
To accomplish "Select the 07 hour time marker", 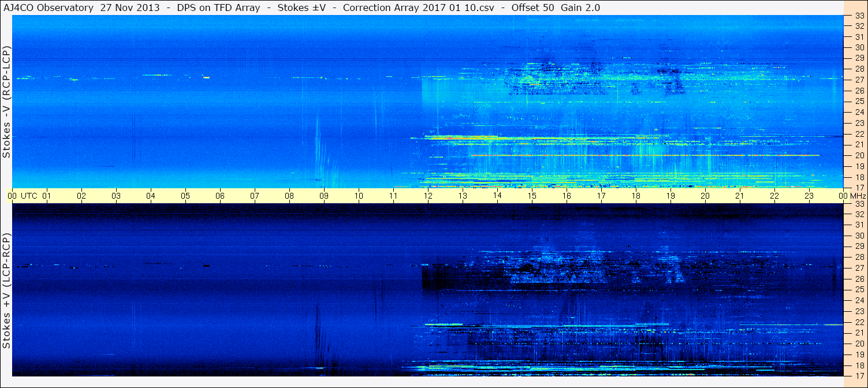I will pos(255,196).
